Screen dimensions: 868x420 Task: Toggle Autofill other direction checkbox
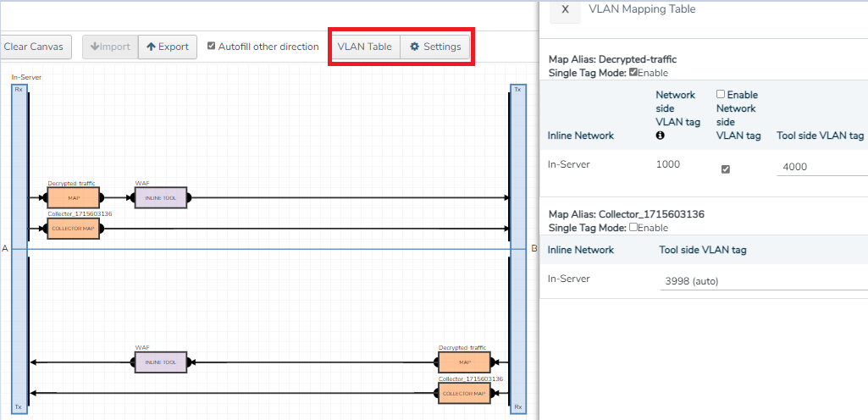[211, 46]
